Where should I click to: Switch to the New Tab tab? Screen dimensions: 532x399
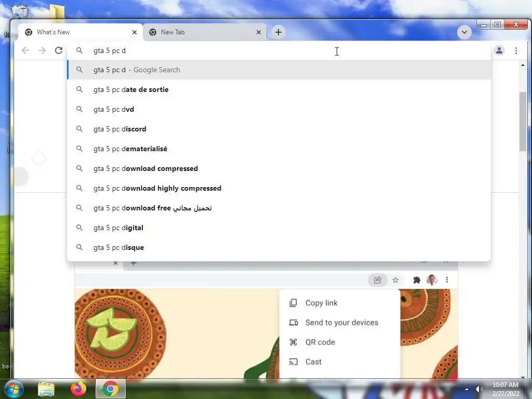(205, 32)
